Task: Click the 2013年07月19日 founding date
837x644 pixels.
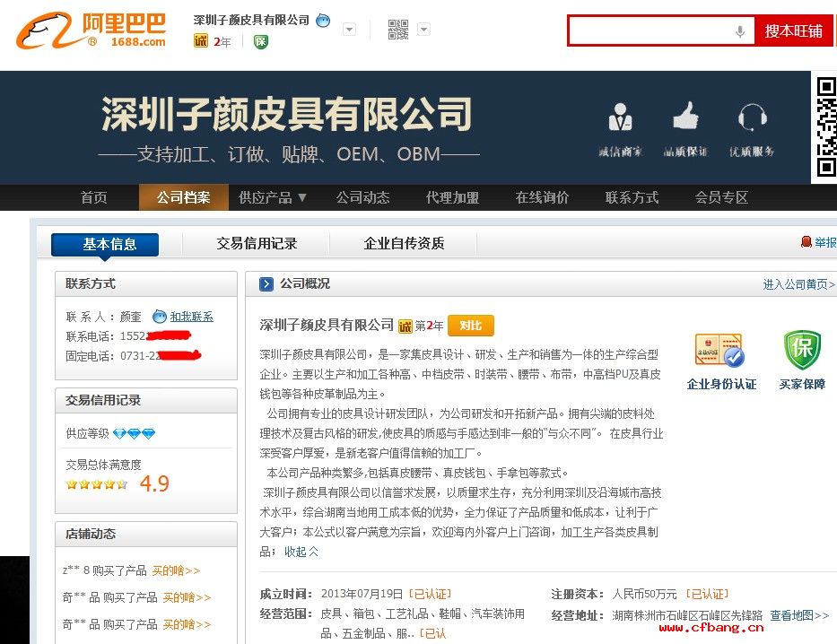Action: (x=362, y=594)
